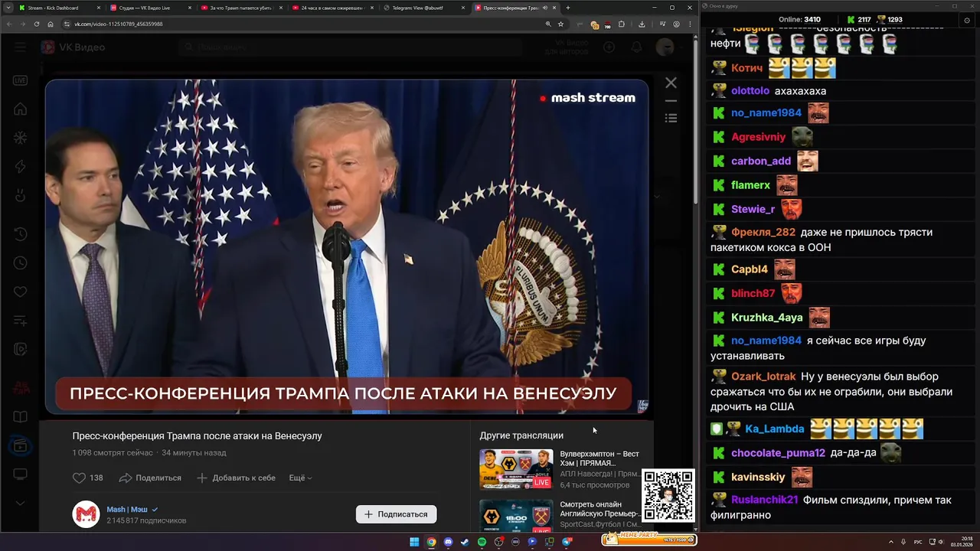Open liked videos heart icon in sidebar
Viewport: 980px width, 551px height.
pos(21,292)
